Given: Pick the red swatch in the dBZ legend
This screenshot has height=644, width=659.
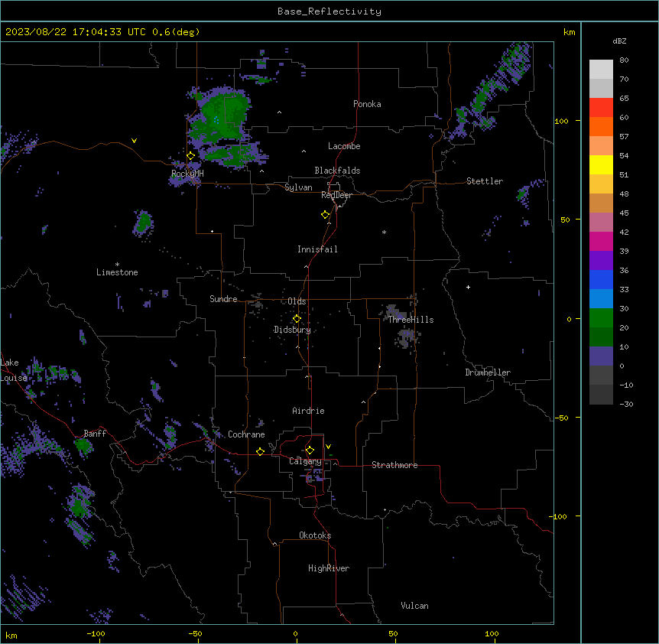Looking at the screenshot, I should [601, 108].
